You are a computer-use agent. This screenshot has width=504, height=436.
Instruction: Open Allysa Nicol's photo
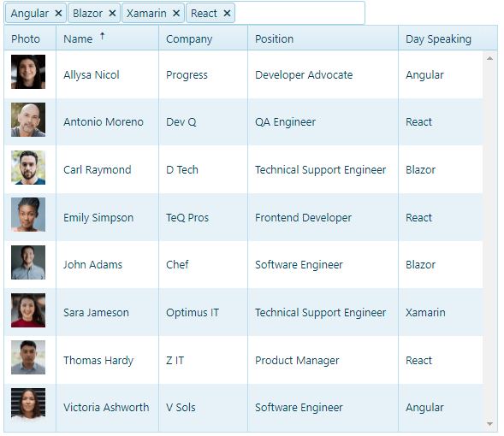tap(28, 72)
